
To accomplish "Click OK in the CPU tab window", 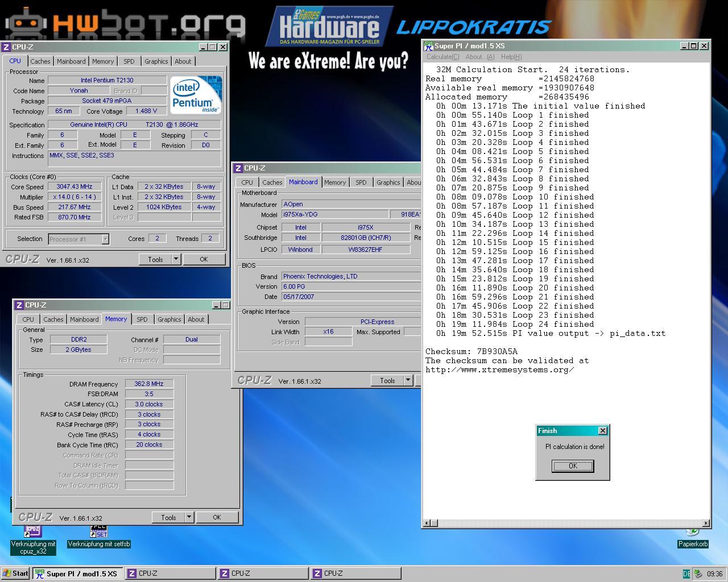I will 204,260.
